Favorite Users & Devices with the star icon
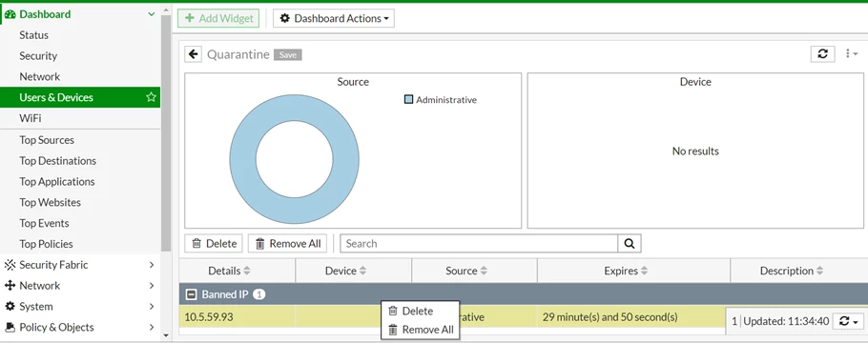The image size is (868, 343). pyautogui.click(x=151, y=97)
